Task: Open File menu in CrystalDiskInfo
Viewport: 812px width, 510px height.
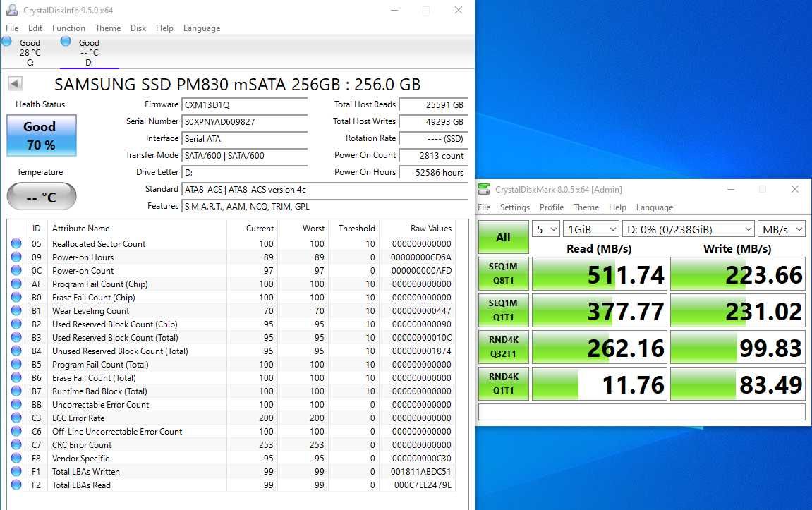Action: pyautogui.click(x=12, y=28)
